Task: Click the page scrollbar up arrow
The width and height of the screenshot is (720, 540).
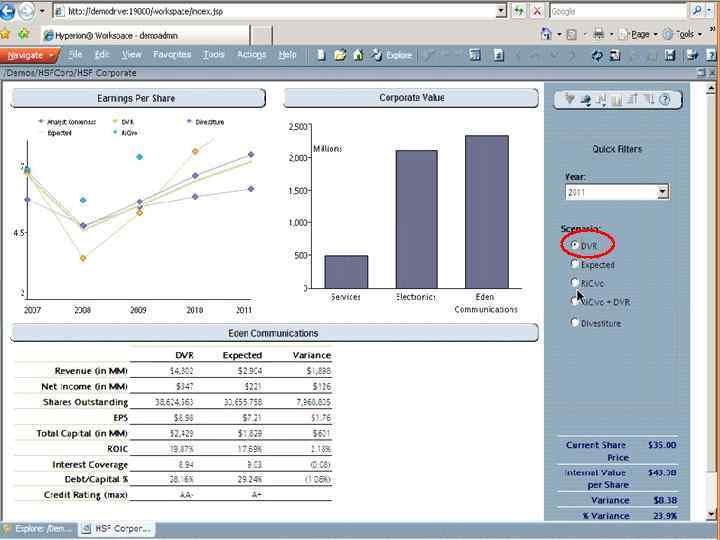Action: pyautogui.click(x=711, y=88)
